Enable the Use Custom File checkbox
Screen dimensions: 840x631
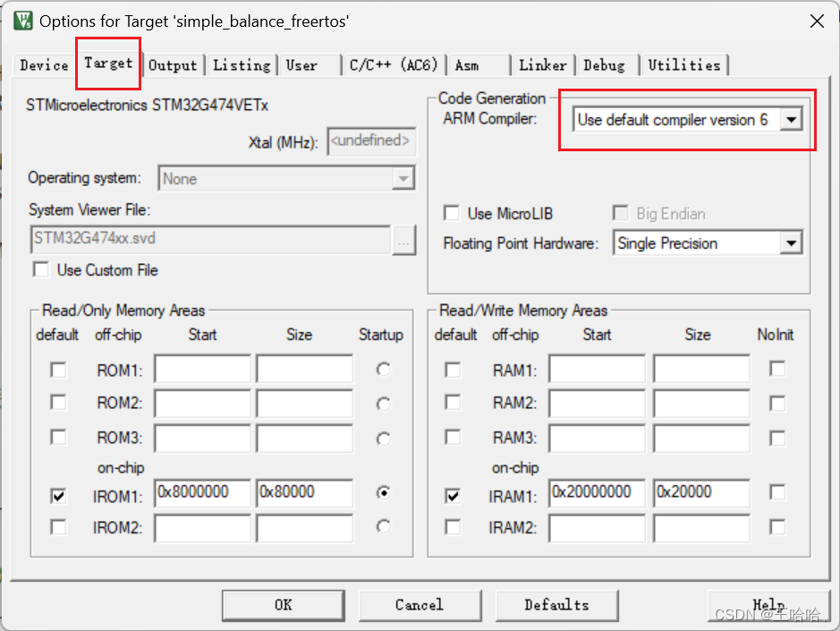coord(41,269)
